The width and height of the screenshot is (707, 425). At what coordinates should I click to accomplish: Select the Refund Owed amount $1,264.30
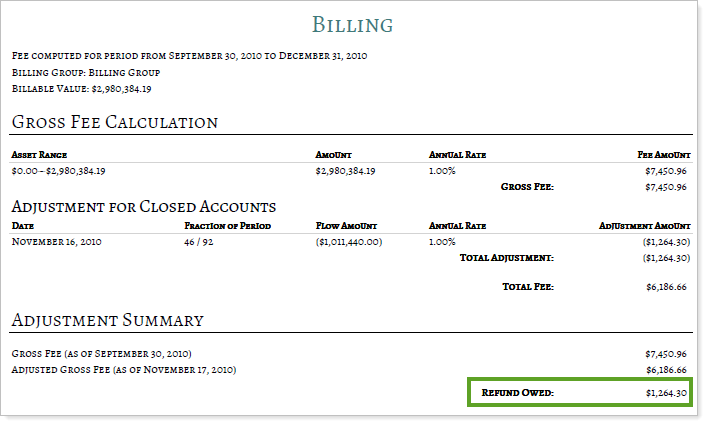[x=666, y=392]
